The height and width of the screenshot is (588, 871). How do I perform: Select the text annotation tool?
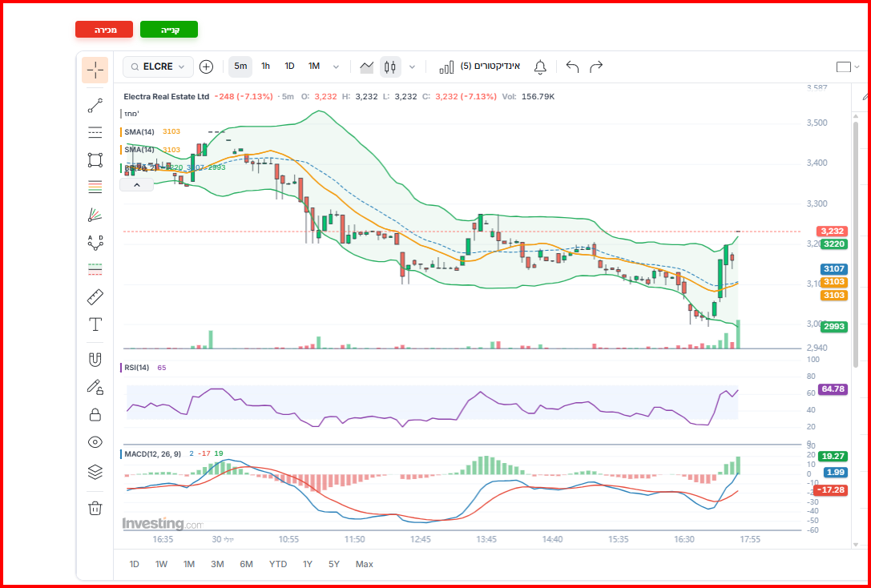tap(95, 324)
